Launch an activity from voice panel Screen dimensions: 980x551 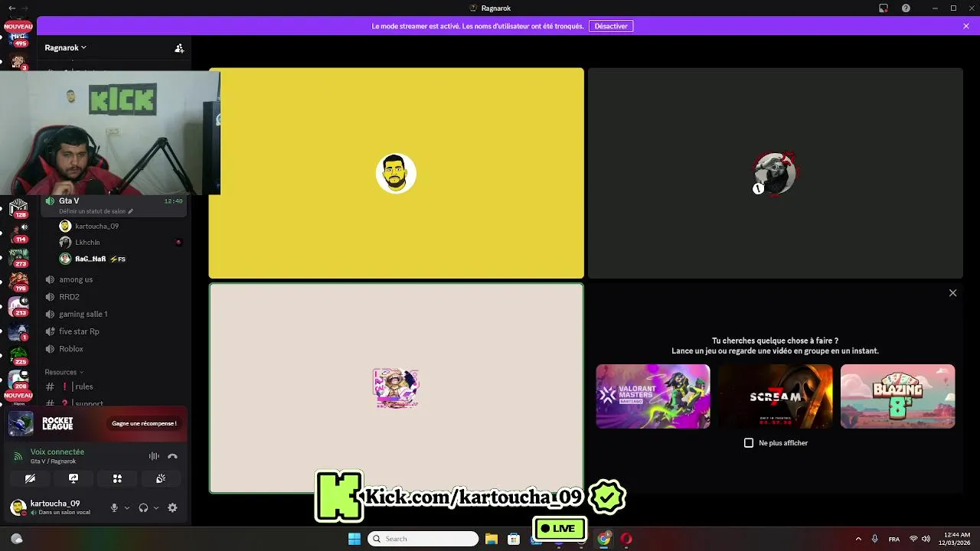point(117,478)
